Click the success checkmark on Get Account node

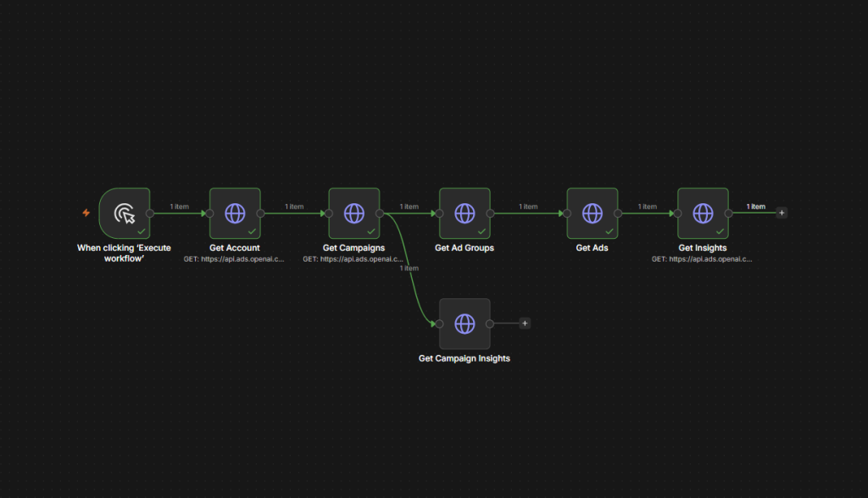pyautogui.click(x=252, y=231)
